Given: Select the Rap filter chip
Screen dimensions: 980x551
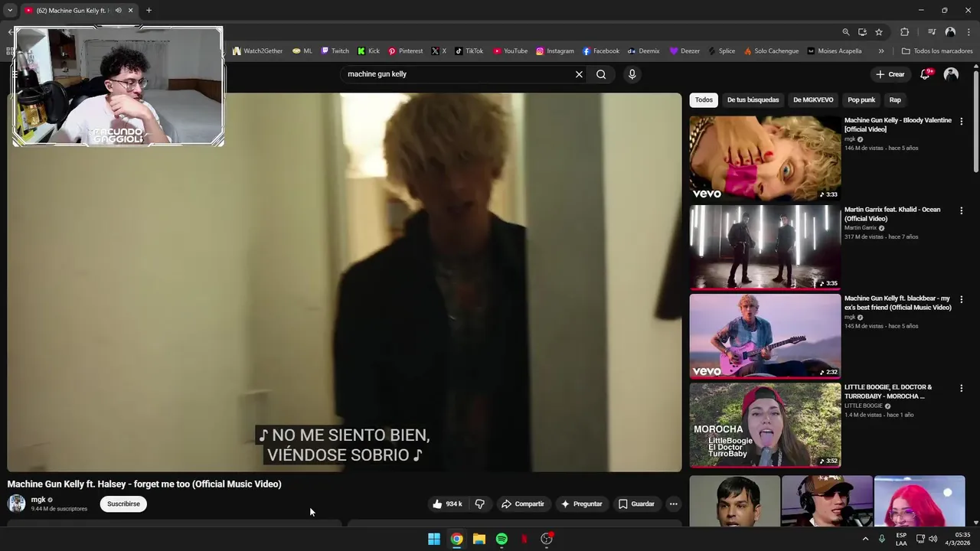Looking at the screenshot, I should tap(895, 99).
